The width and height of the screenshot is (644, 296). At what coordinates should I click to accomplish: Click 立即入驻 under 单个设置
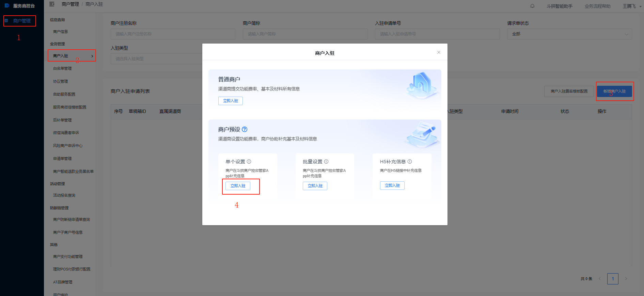point(238,186)
